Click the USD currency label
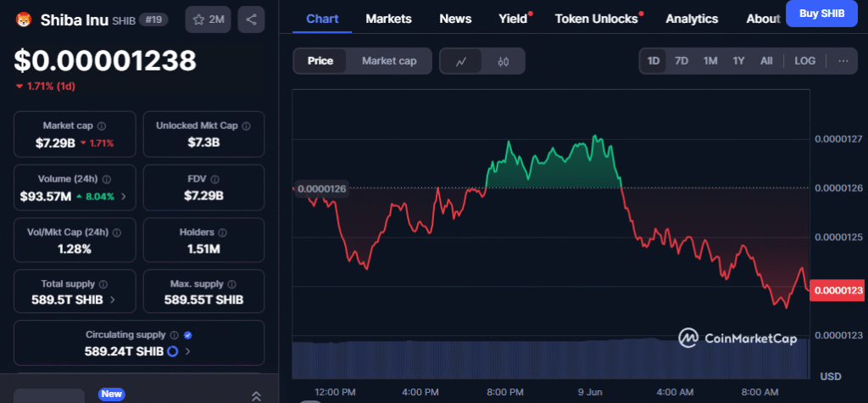868x403 pixels. point(831,377)
